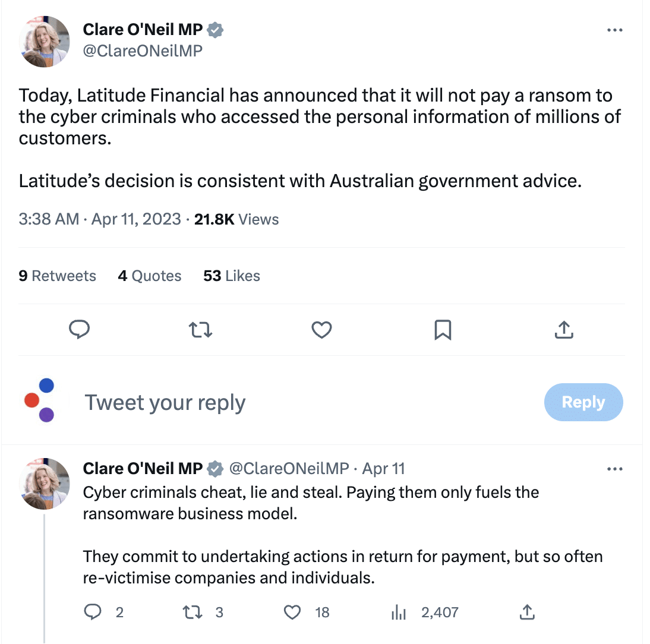The height and width of the screenshot is (644, 650).
Task: Bookmark the main tweet
Action: 443,329
